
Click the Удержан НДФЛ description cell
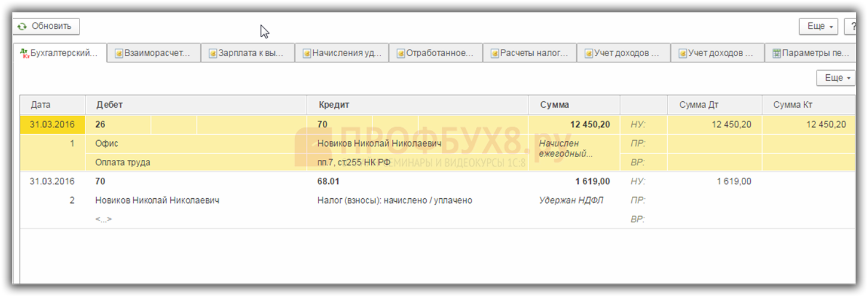coord(571,201)
